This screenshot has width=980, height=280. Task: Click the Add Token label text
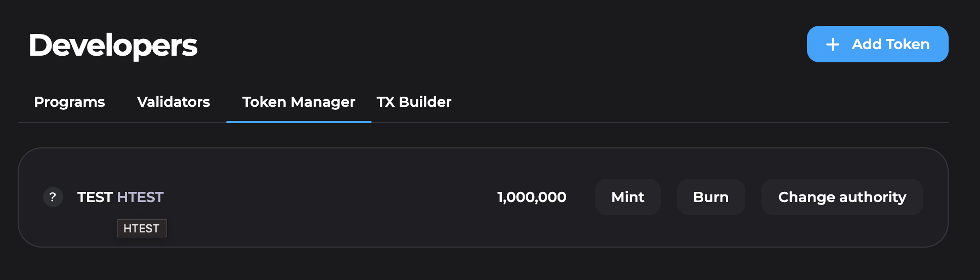(890, 44)
